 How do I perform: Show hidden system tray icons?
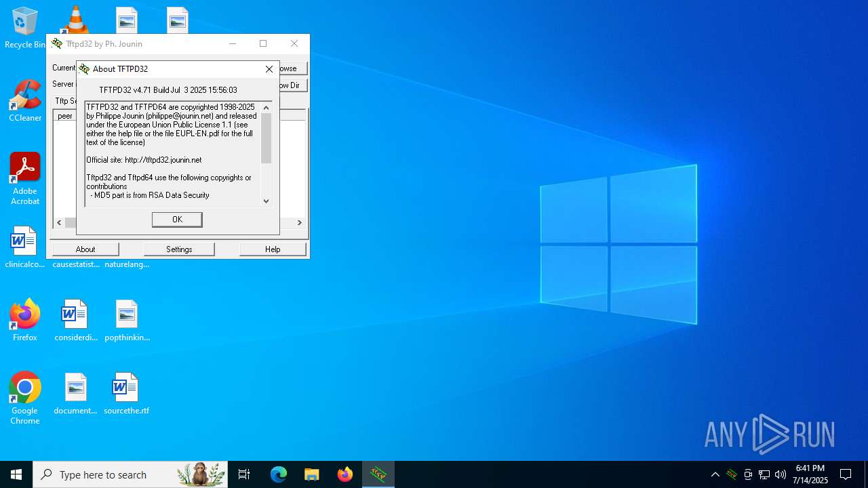point(715,474)
